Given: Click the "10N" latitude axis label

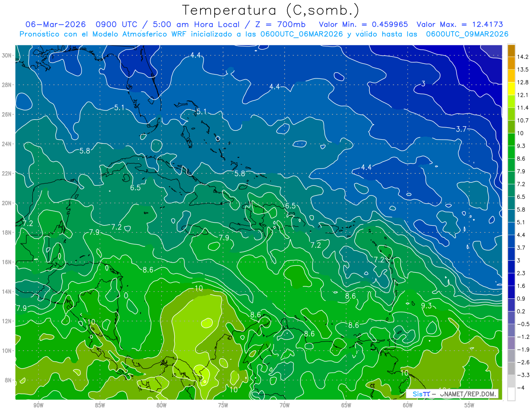Looking at the screenshot, I should (x=7, y=351).
